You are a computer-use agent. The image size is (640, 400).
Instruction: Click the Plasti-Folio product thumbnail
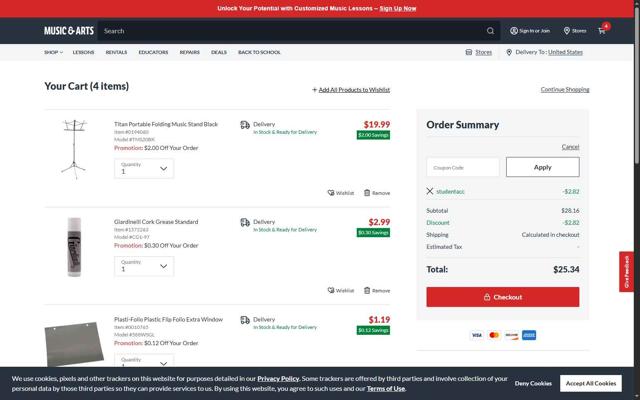(74, 344)
